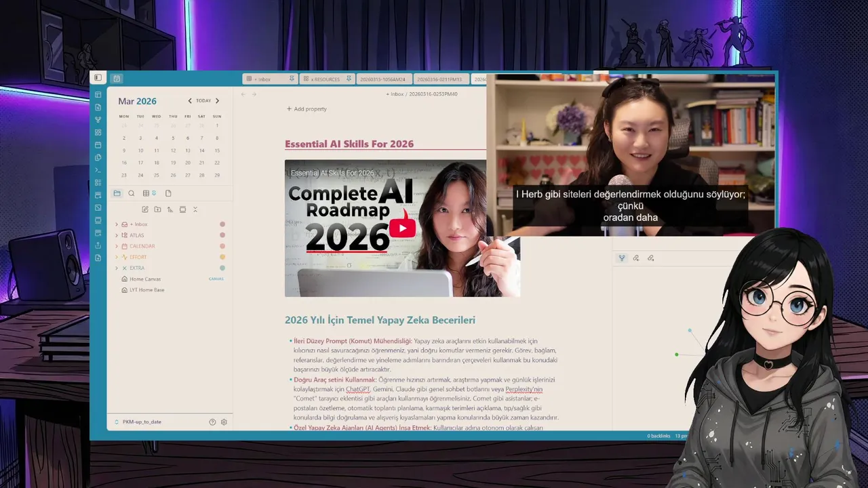
Task: Create a new note with pencil icon
Action: point(145,209)
